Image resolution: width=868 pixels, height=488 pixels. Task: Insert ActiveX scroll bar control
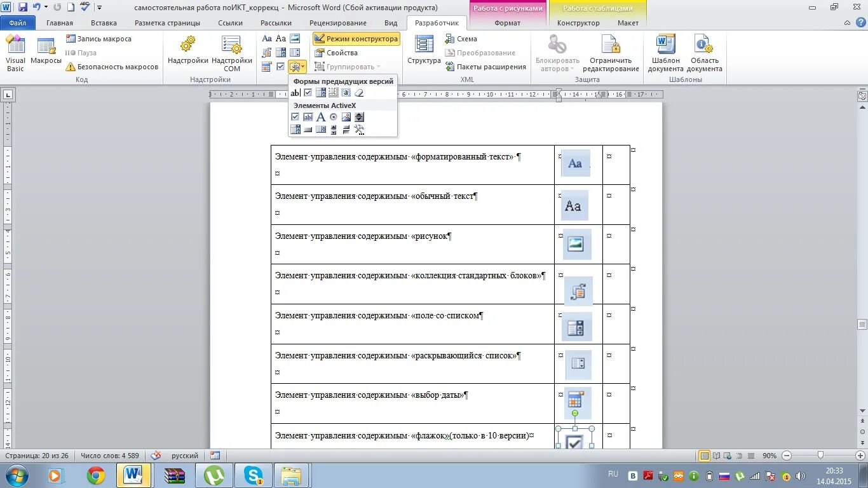(334, 130)
